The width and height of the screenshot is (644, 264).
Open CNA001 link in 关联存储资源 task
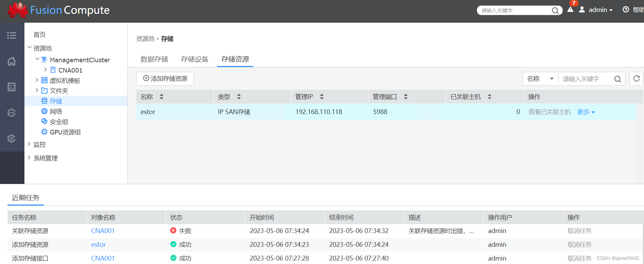103,231
